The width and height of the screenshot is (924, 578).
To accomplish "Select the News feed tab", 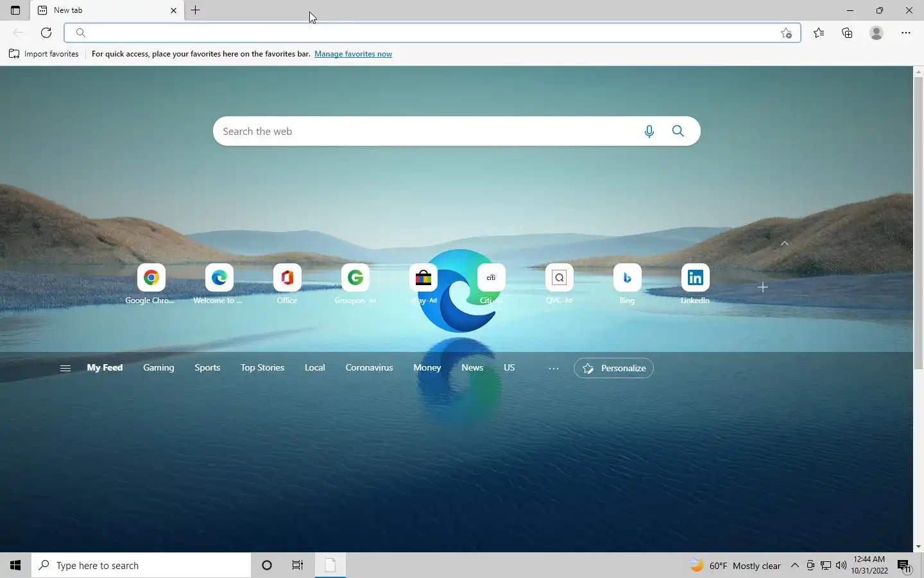I will 472,367.
